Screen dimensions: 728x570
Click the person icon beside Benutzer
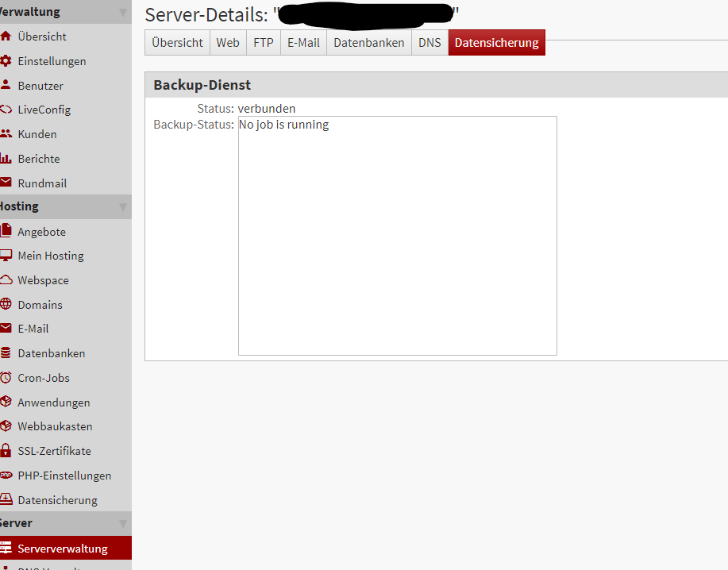tap(6, 86)
